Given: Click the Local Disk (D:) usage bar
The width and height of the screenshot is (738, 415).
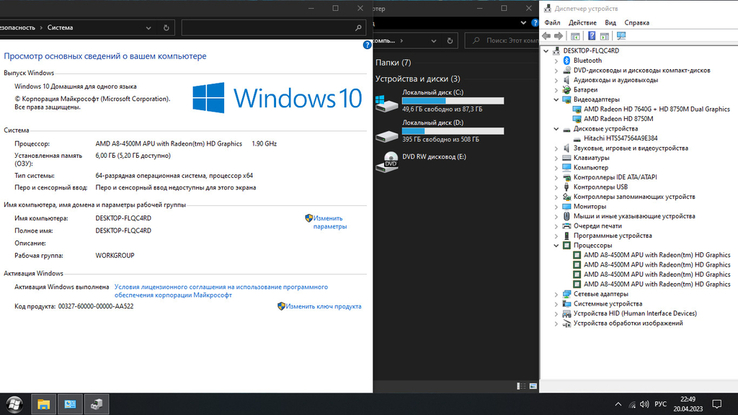Looking at the screenshot, I should coord(453,131).
